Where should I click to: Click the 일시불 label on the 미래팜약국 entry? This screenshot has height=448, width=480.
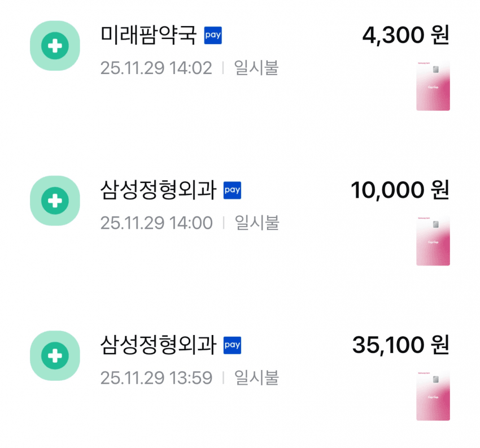click(x=256, y=68)
